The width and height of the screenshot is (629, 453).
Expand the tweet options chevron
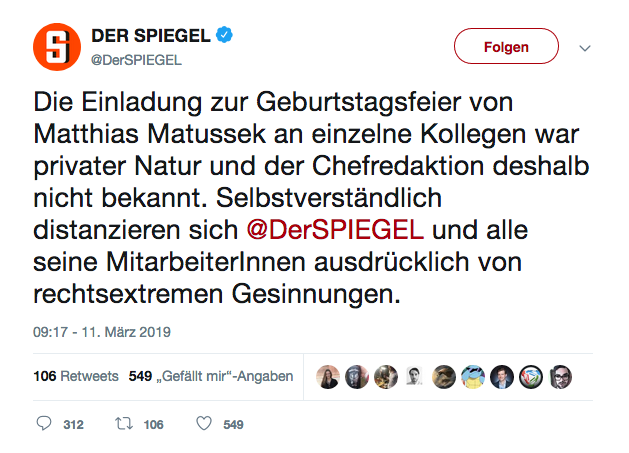click(x=586, y=47)
